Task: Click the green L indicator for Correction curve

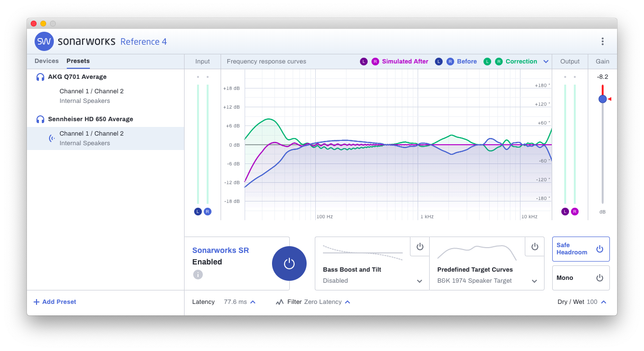Action: [487, 61]
